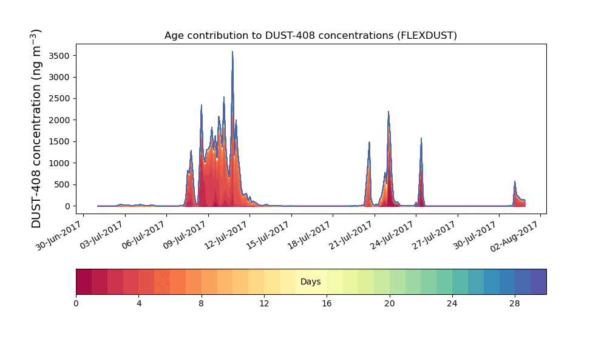The width and height of the screenshot is (607, 364).
Task: Pick the purple final colorbar segment
Action: [x=538, y=281]
